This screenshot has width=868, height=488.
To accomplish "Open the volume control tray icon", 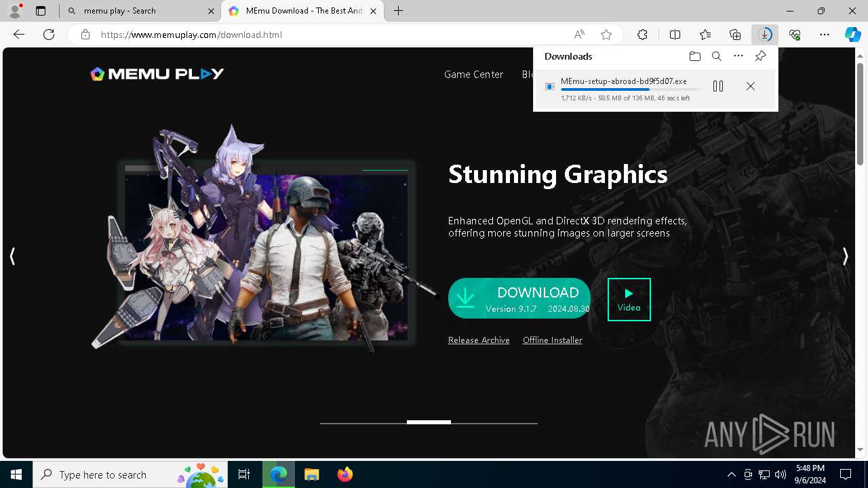I will 781,474.
